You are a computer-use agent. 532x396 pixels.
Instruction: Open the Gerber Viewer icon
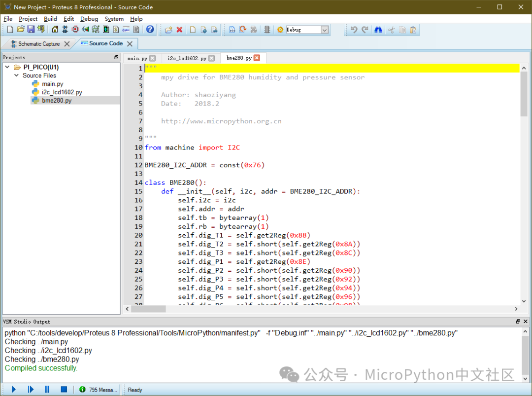[96, 30]
